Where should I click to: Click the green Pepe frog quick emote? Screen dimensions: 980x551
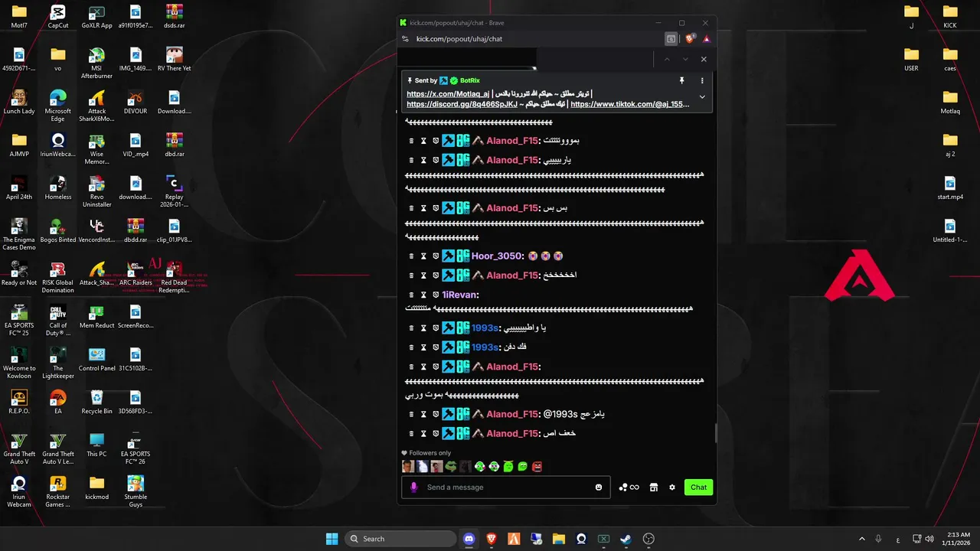[452, 466]
